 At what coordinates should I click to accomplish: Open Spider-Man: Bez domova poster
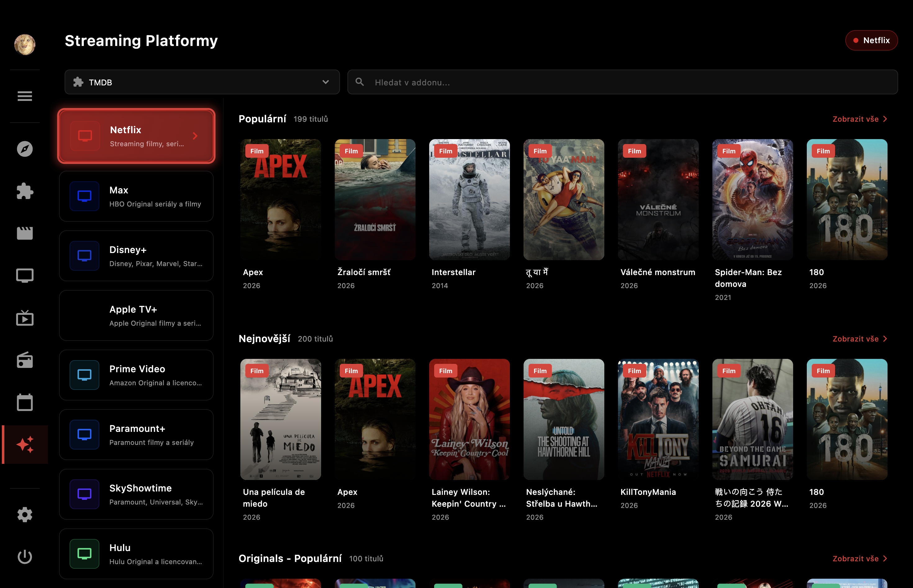point(753,199)
